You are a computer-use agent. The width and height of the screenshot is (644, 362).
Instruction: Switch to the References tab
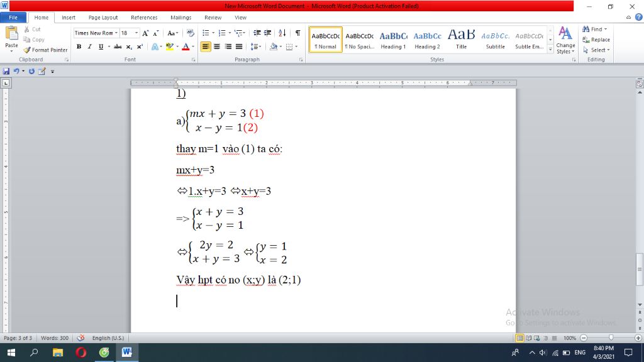pos(144,18)
